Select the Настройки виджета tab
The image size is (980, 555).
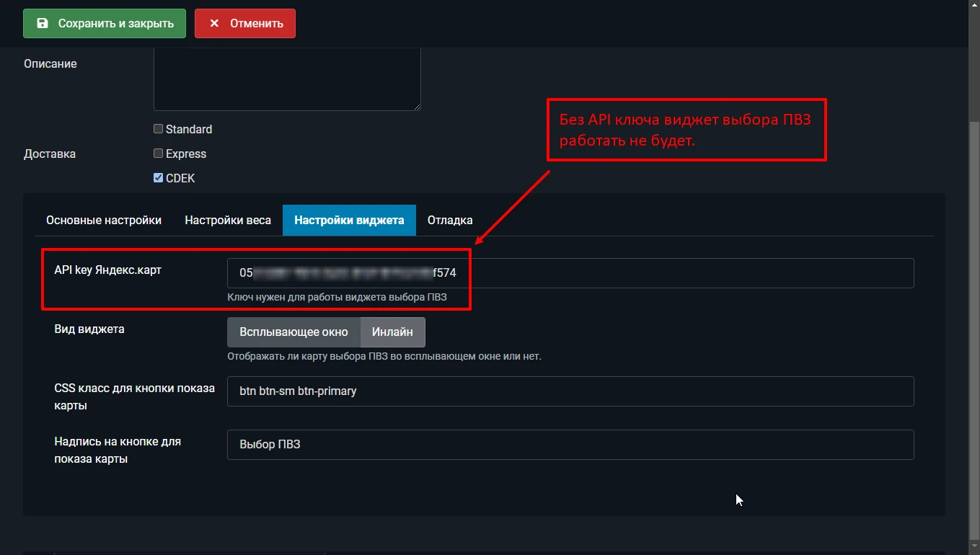point(349,220)
